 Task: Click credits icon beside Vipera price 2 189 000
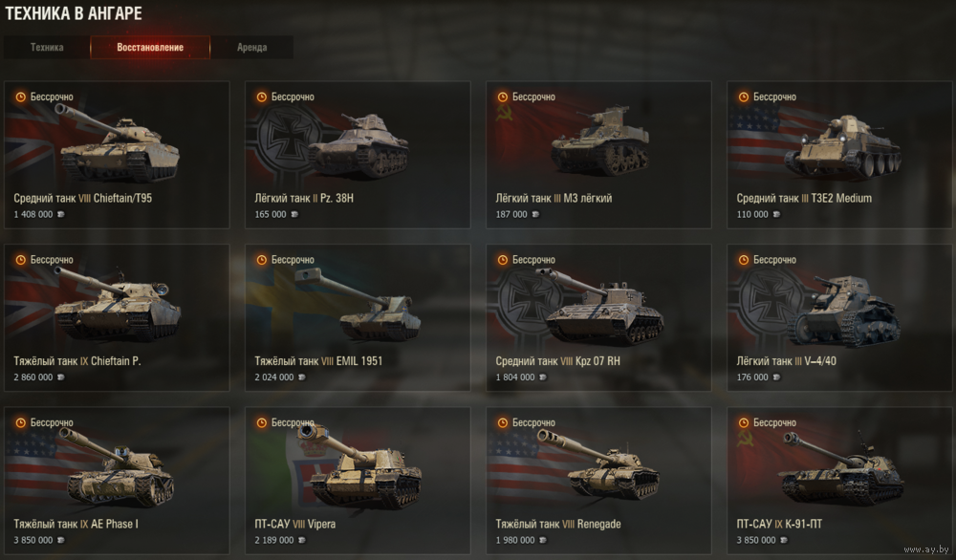(x=301, y=540)
